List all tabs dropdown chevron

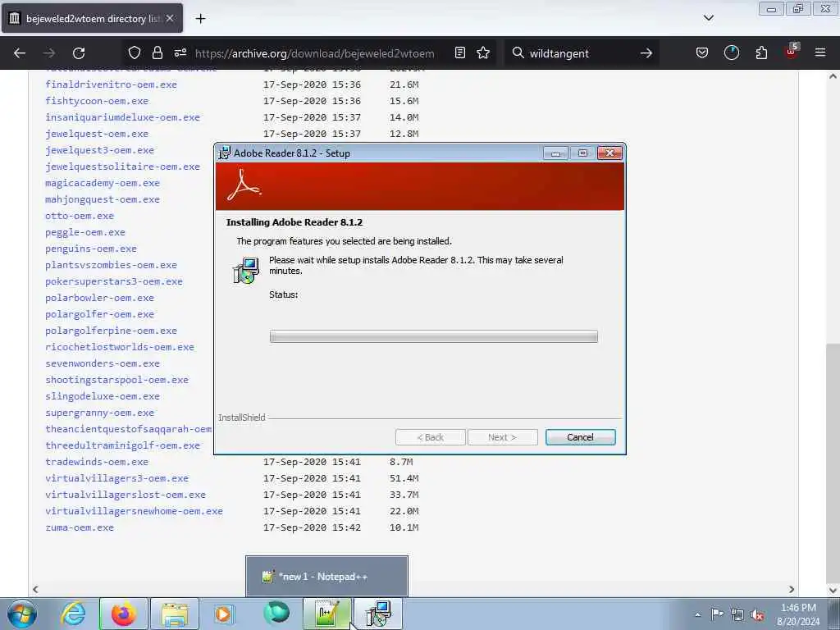(708, 18)
